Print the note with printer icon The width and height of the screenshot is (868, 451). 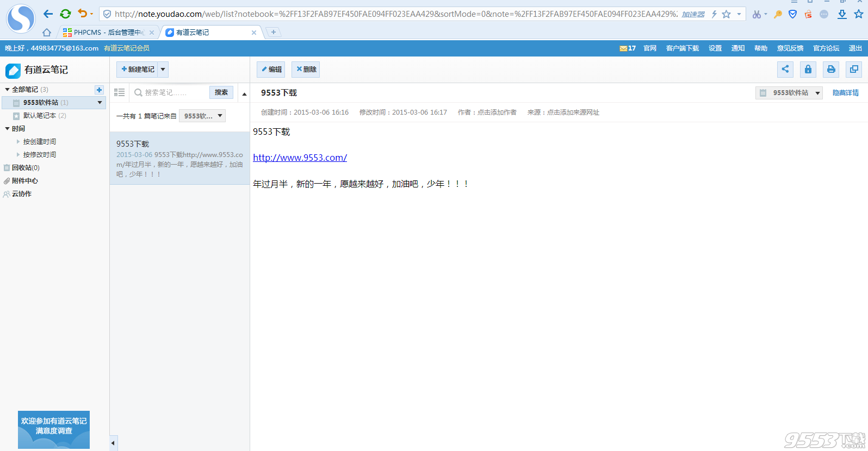(x=831, y=69)
